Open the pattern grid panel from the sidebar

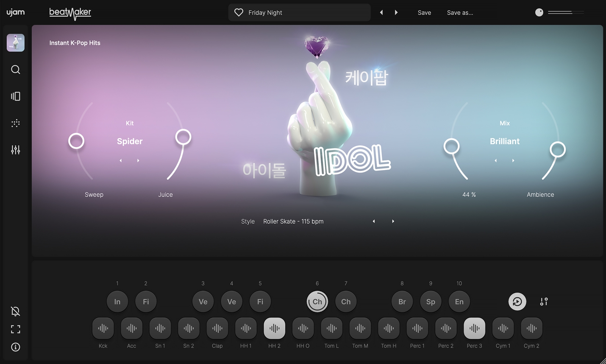15,123
